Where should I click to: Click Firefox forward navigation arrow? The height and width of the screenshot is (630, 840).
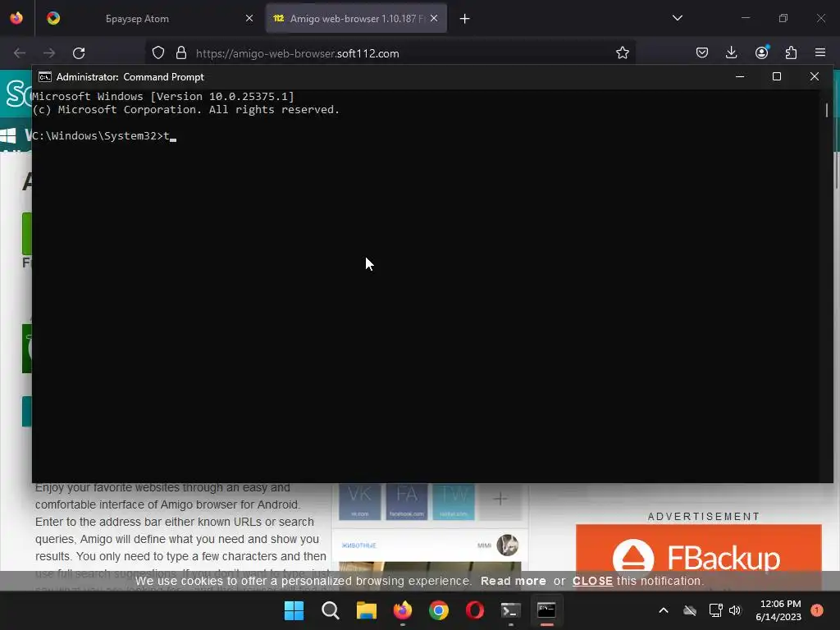point(49,53)
